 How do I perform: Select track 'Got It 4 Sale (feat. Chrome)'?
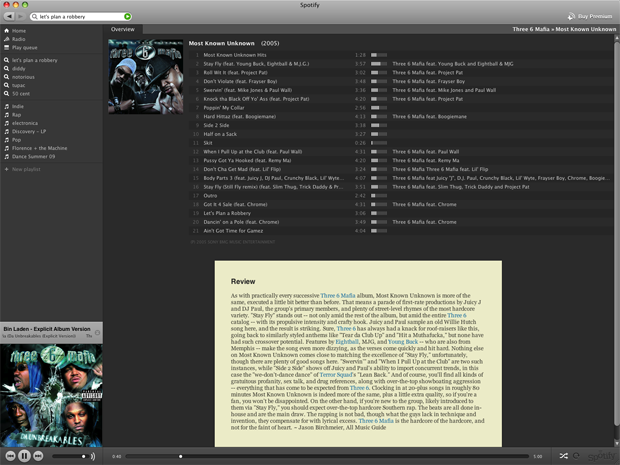[x=235, y=204]
